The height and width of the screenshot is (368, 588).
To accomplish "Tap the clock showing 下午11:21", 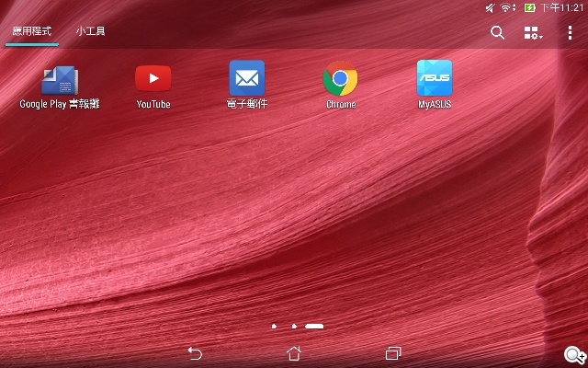I will pyautogui.click(x=561, y=8).
